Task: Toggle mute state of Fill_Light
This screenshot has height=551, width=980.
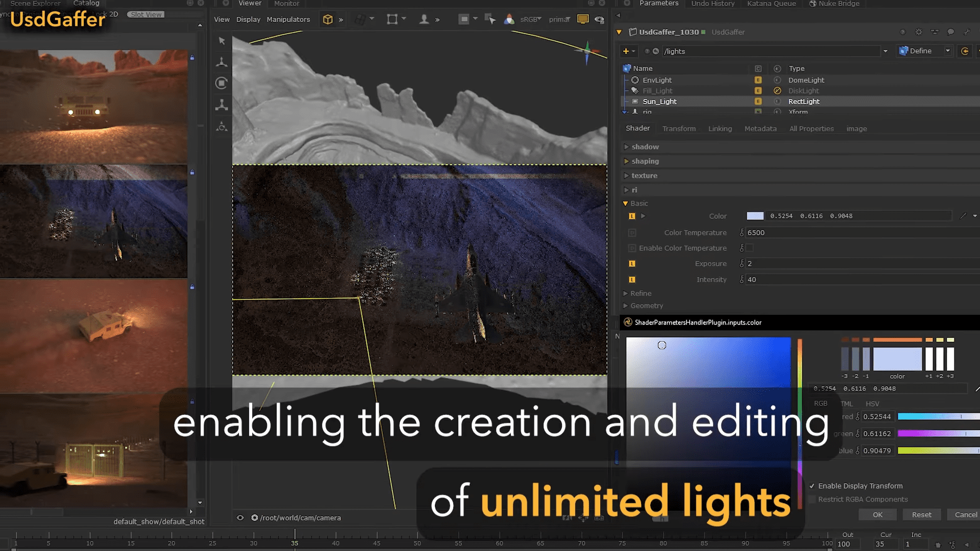Action: coord(777,91)
